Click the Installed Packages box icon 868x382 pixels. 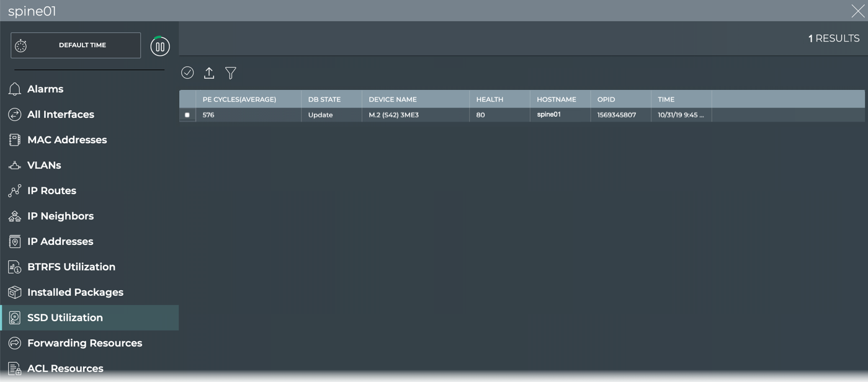click(15, 293)
